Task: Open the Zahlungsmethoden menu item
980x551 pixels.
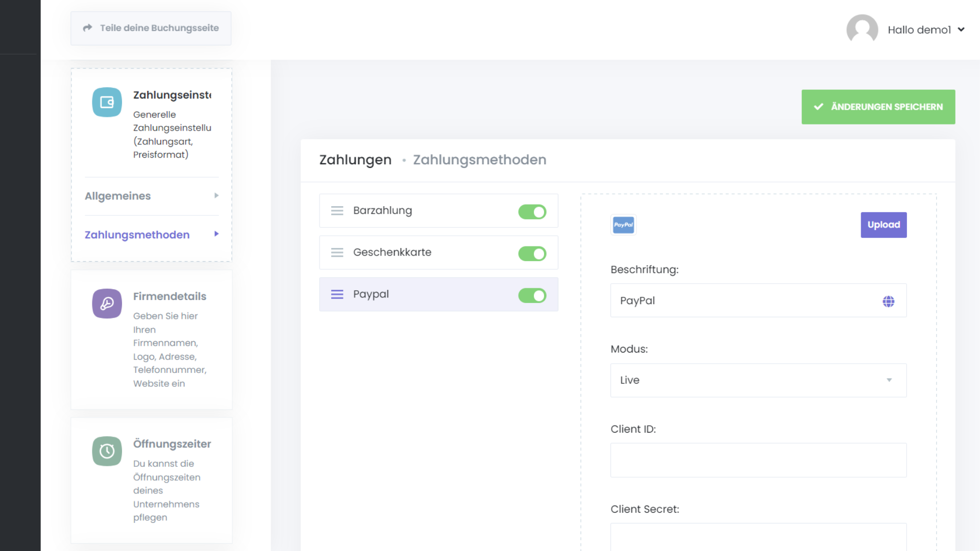Action: [x=137, y=235]
